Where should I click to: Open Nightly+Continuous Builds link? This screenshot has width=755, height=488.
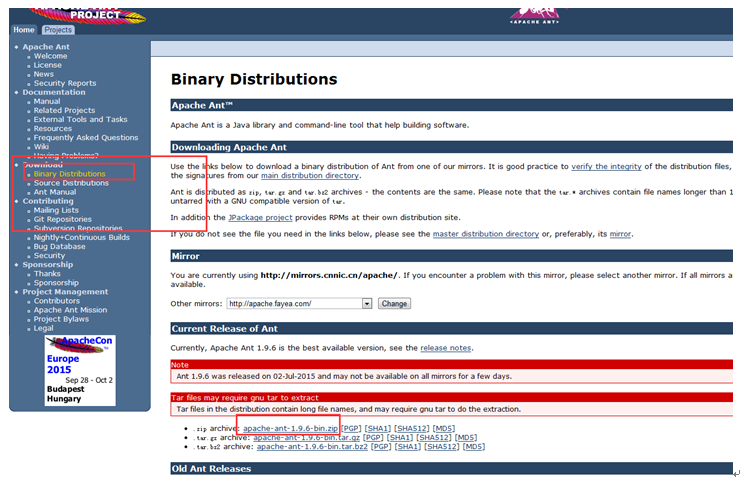click(81, 237)
